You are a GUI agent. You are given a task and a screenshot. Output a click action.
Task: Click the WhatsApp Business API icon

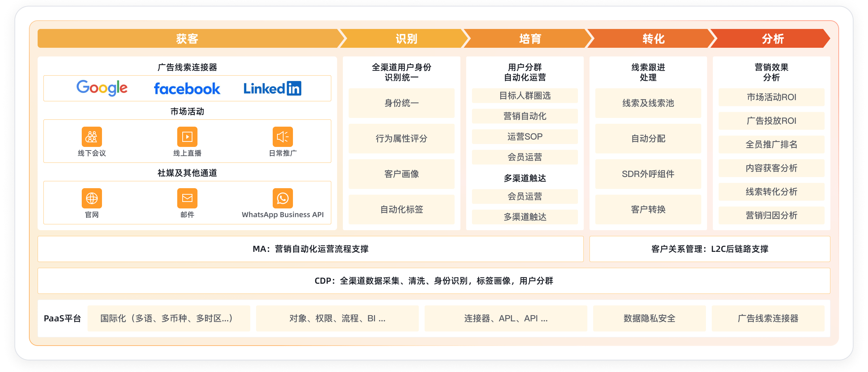[x=282, y=198]
